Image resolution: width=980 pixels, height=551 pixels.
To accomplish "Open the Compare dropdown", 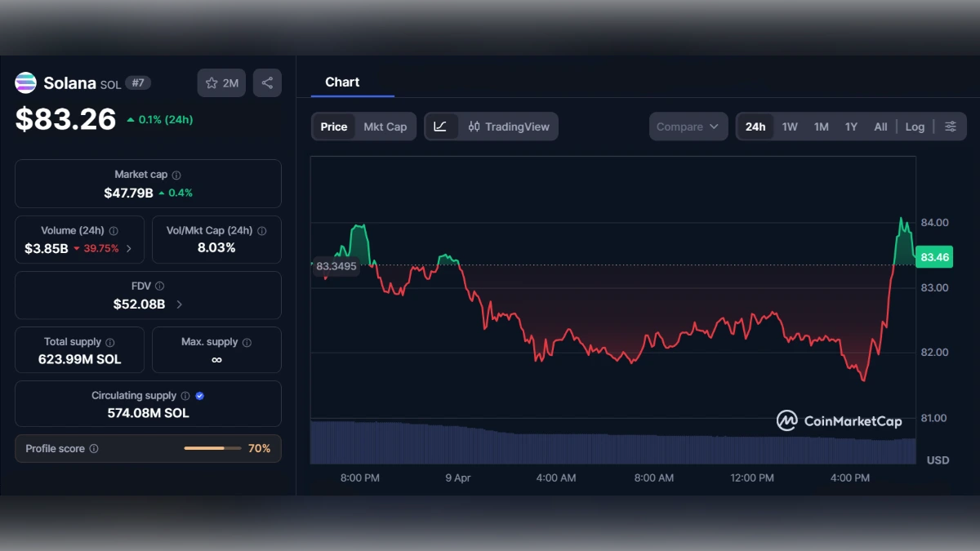I will coord(688,127).
